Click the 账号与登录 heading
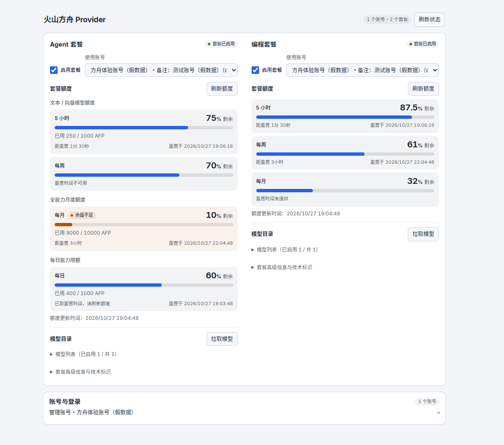 [65, 402]
